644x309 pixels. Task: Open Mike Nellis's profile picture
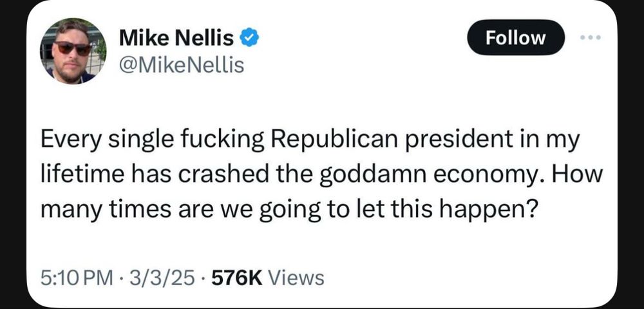tap(73, 51)
